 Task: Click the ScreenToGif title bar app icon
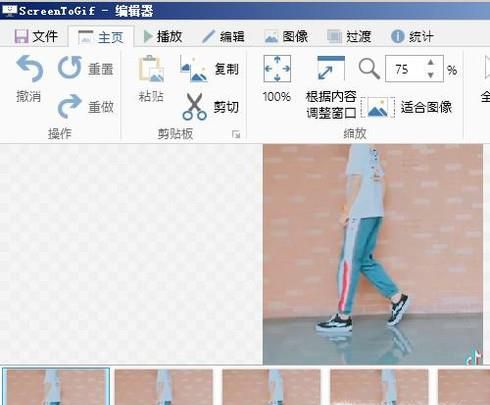[x=9, y=10]
